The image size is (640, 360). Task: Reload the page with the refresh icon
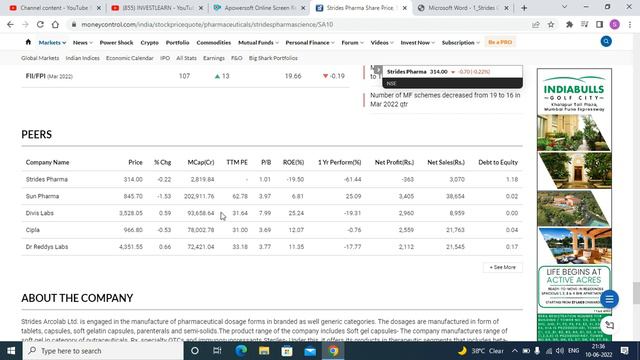(40, 24)
